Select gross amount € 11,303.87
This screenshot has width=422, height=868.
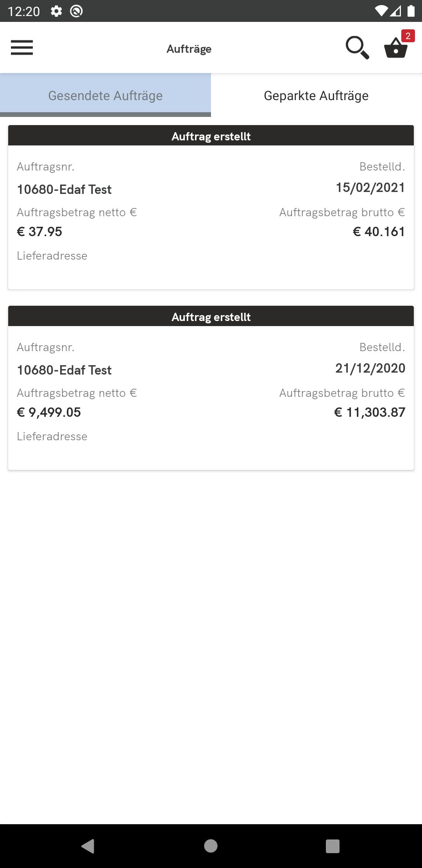point(370,412)
